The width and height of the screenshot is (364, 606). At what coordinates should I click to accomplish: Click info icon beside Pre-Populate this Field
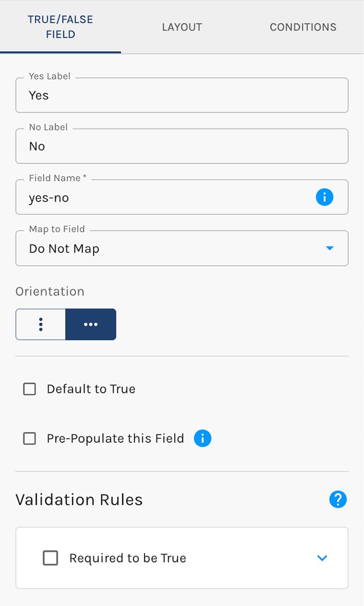coord(202,438)
